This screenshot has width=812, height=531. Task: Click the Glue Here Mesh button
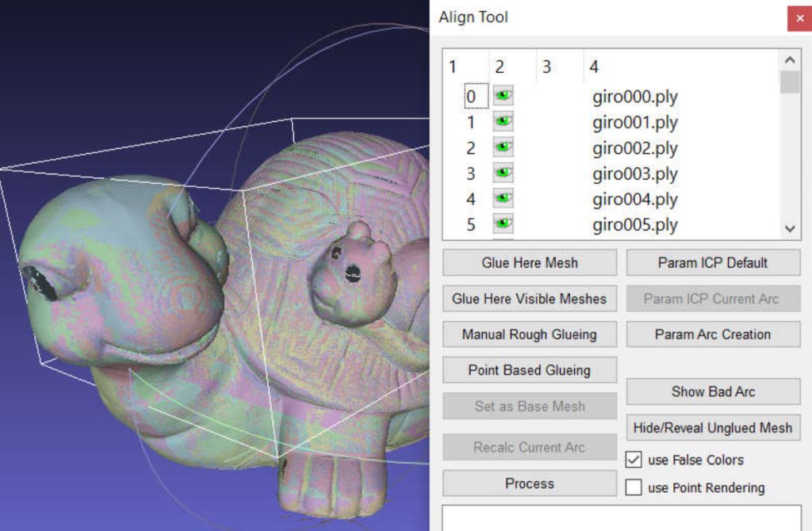pos(529,262)
